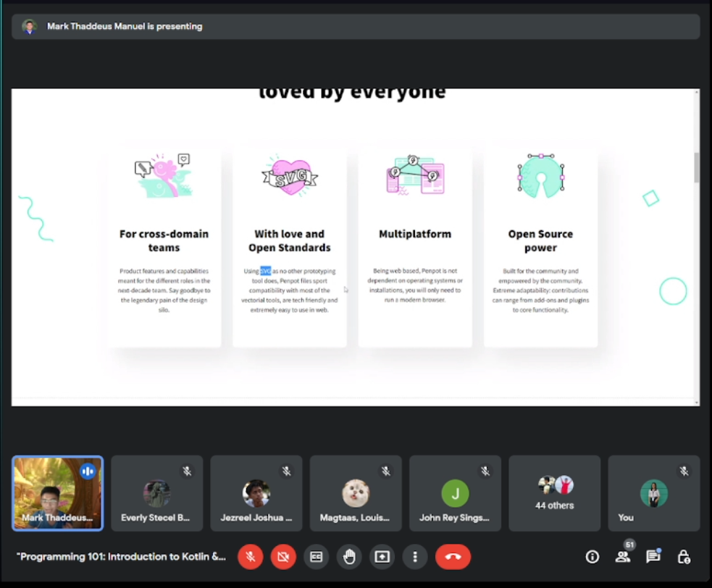Screen dimensions: 712x588
Task: Show the participants list with 61 people
Action: (x=623, y=557)
